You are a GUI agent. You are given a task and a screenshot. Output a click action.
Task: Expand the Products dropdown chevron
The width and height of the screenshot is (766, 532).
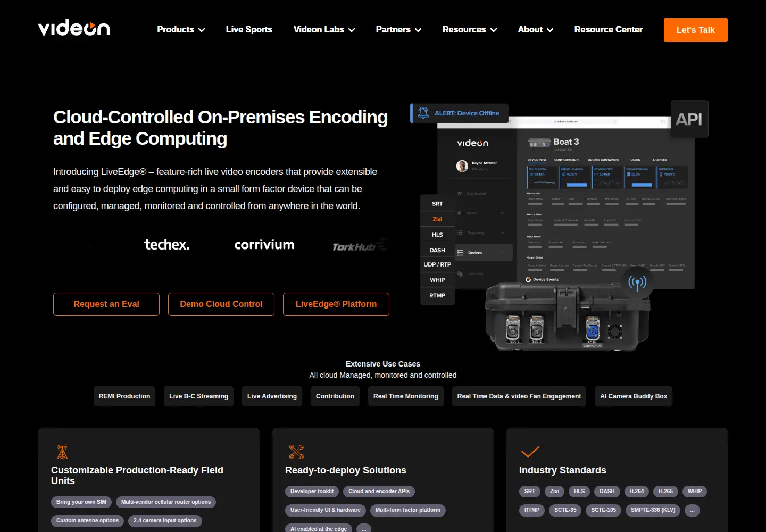coord(202,30)
